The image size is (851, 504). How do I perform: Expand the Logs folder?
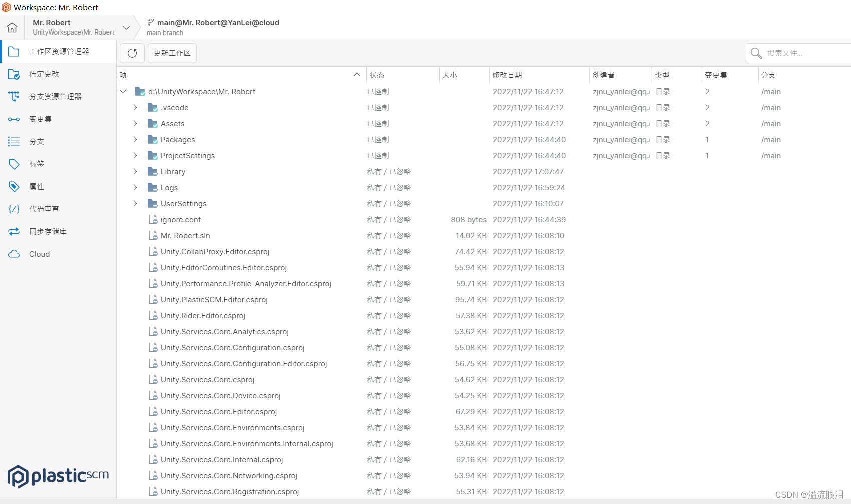(135, 188)
